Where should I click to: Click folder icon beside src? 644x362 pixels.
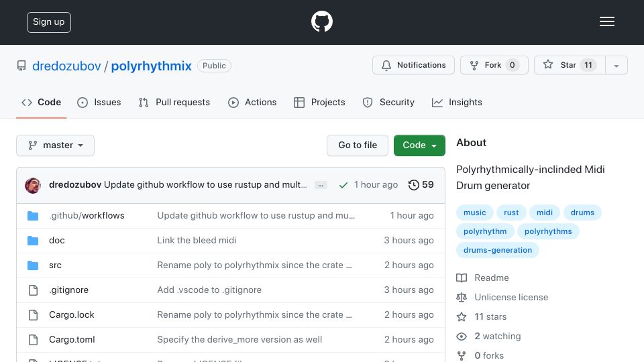coord(33,265)
